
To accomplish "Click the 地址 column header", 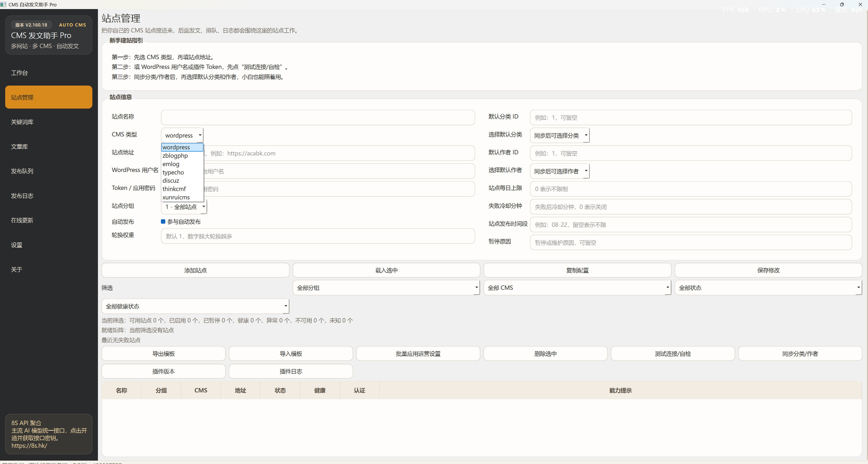I will pyautogui.click(x=241, y=390).
